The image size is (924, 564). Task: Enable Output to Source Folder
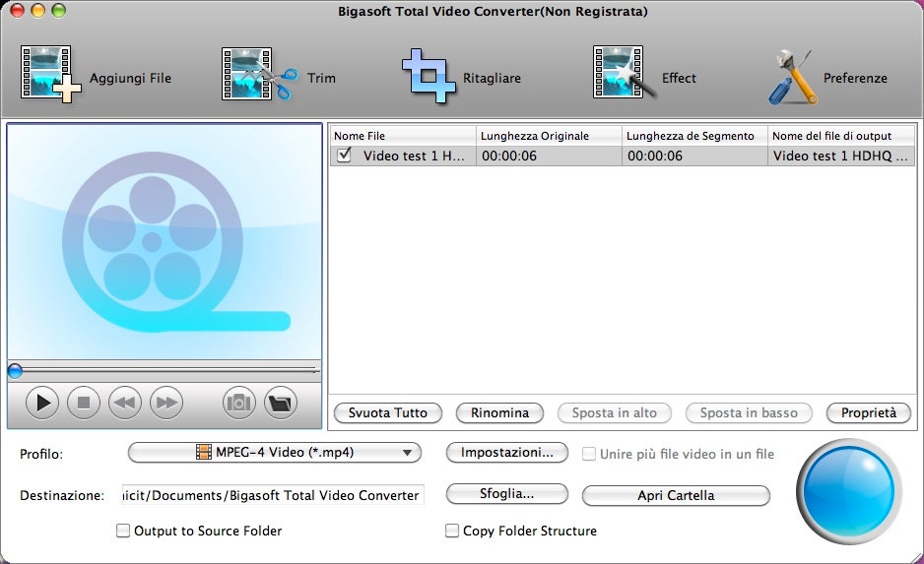[x=122, y=531]
